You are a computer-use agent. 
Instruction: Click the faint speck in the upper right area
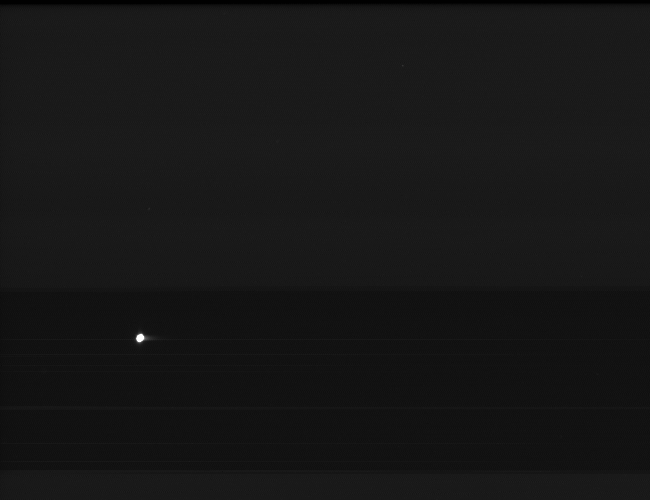(x=403, y=66)
